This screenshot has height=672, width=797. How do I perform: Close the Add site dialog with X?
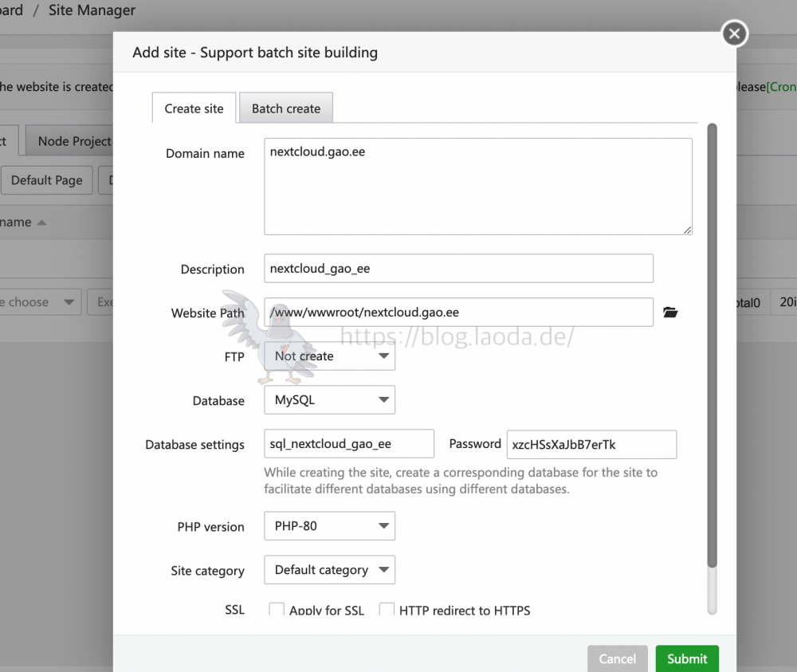coord(734,34)
